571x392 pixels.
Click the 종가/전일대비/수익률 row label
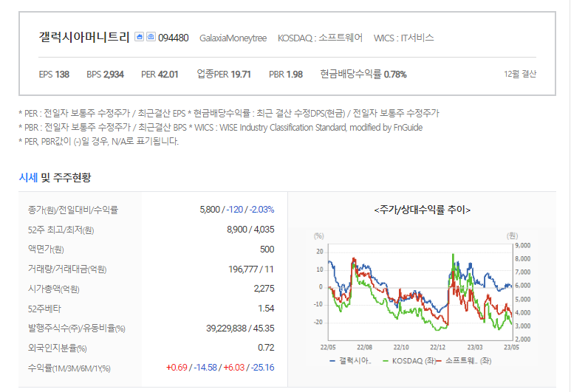click(x=73, y=210)
